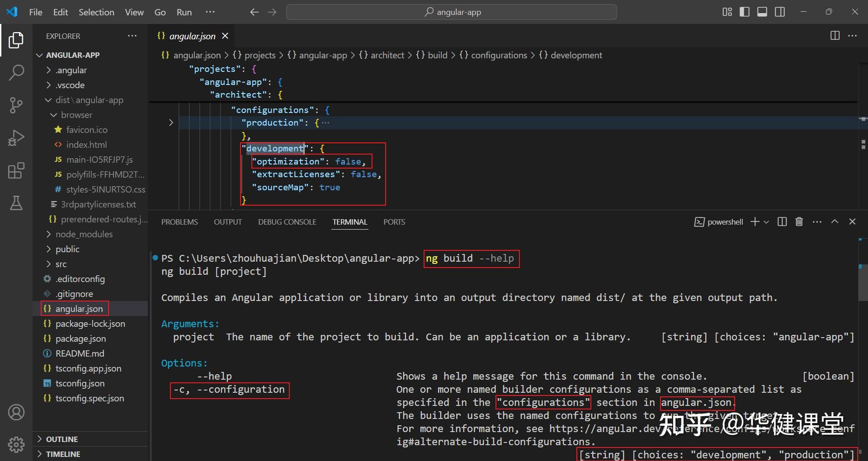Toggle the secondary side bar layout button
The height and width of the screenshot is (461, 868).
[780, 12]
